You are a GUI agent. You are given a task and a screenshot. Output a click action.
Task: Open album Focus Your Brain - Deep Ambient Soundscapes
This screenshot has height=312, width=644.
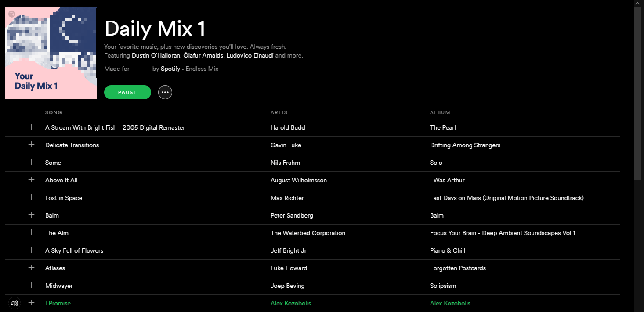tap(503, 233)
